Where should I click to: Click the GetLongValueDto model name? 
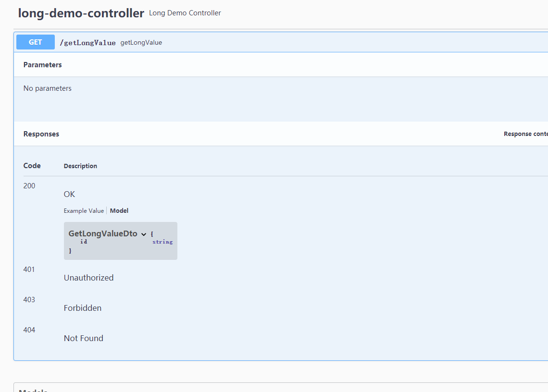click(103, 233)
